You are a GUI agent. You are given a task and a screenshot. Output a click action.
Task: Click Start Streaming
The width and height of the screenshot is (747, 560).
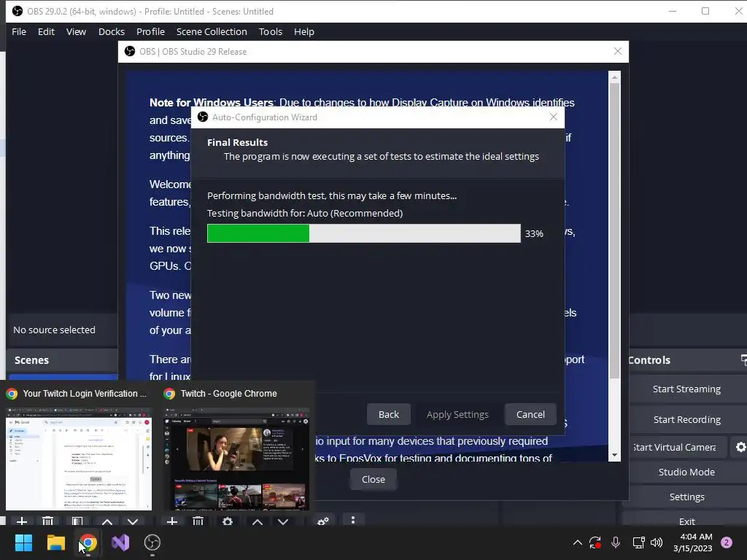tap(686, 389)
